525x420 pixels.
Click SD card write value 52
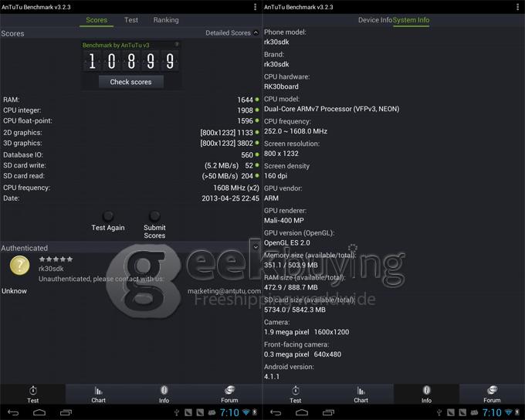tap(249, 165)
